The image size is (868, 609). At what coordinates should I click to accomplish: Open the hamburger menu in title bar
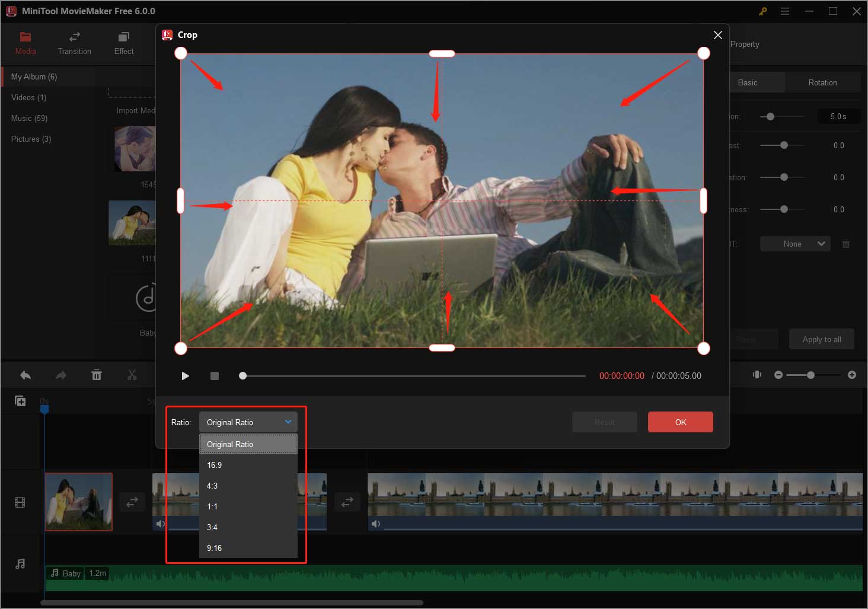click(785, 11)
